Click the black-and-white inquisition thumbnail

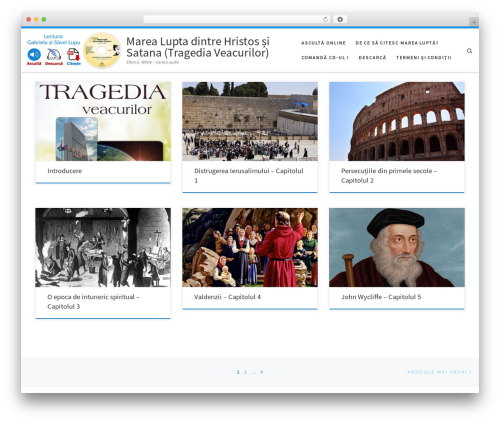point(103,247)
